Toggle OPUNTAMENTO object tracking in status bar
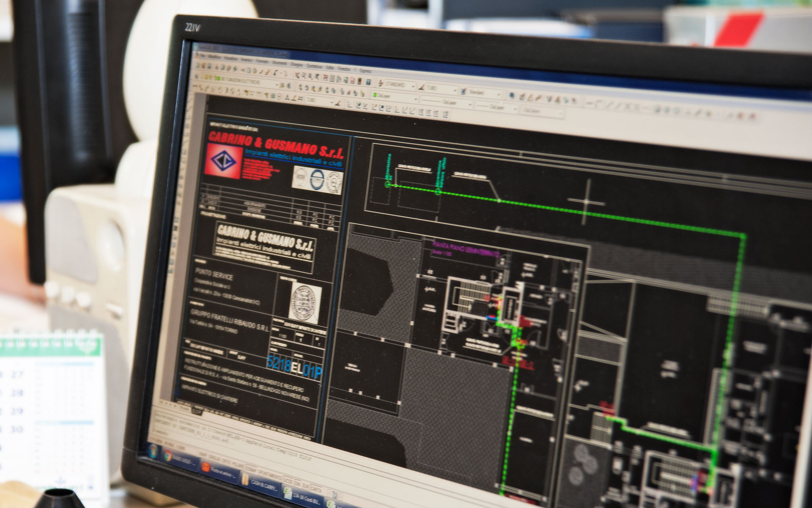Viewport: 812px width, 508px height. pos(270,476)
